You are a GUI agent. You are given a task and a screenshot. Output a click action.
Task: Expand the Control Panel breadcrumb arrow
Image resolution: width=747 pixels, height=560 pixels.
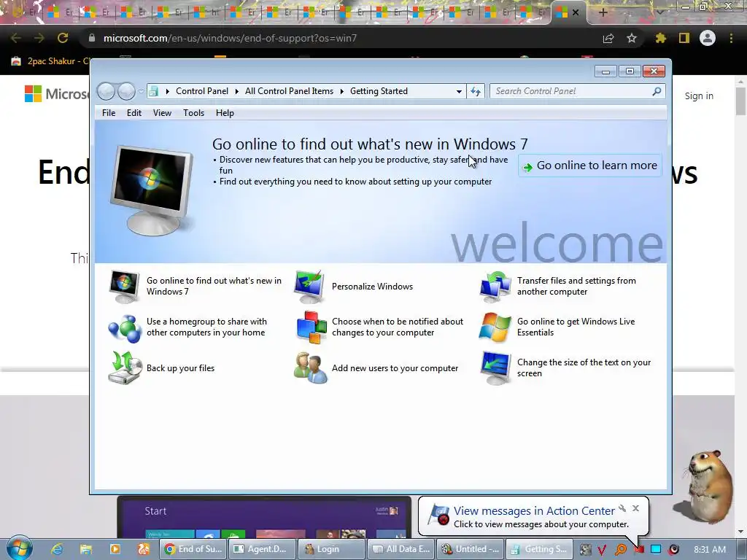click(x=237, y=91)
